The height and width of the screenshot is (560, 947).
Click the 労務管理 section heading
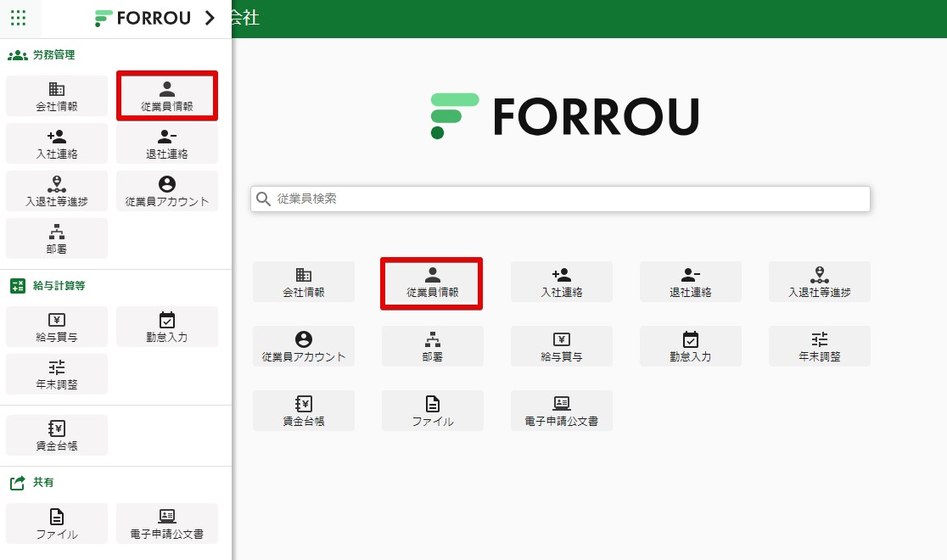pos(53,55)
